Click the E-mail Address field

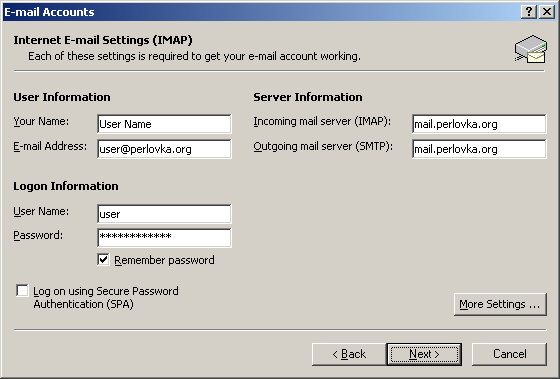(164, 149)
